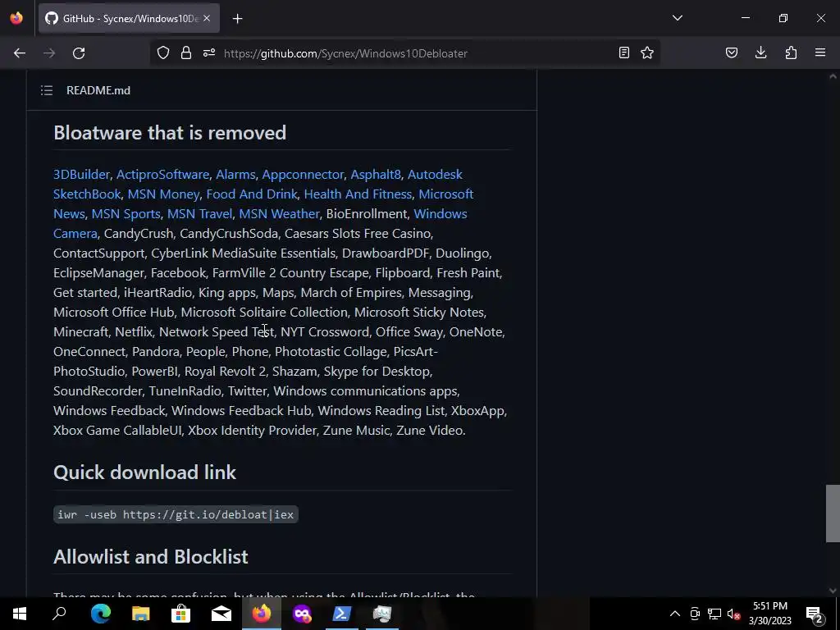This screenshot has width=840, height=630.
Task: Click the 'Allowlist and Blocklist' heading
Action: point(151,557)
